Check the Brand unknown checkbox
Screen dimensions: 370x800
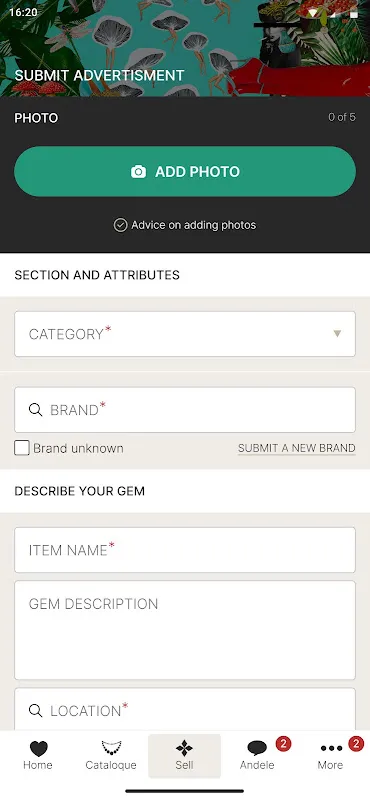(21, 448)
